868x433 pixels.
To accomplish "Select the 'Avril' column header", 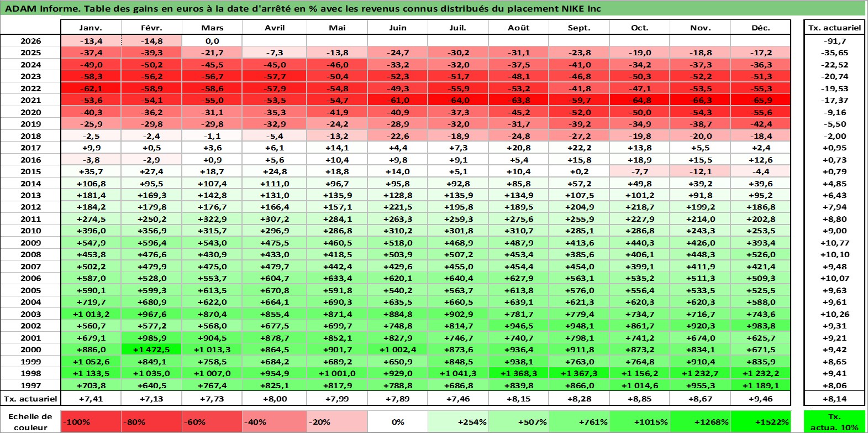I will coord(275,28).
